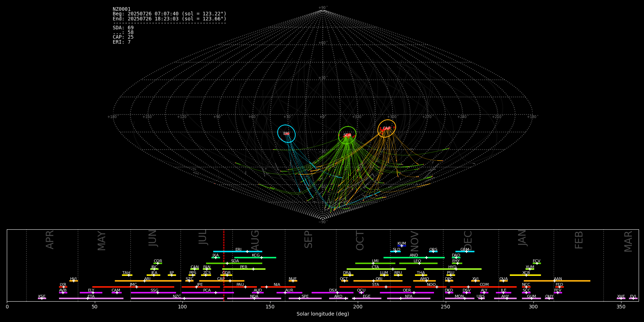Click the STA shower bar
Viewport: 644px width, 322px height.
click(375, 287)
